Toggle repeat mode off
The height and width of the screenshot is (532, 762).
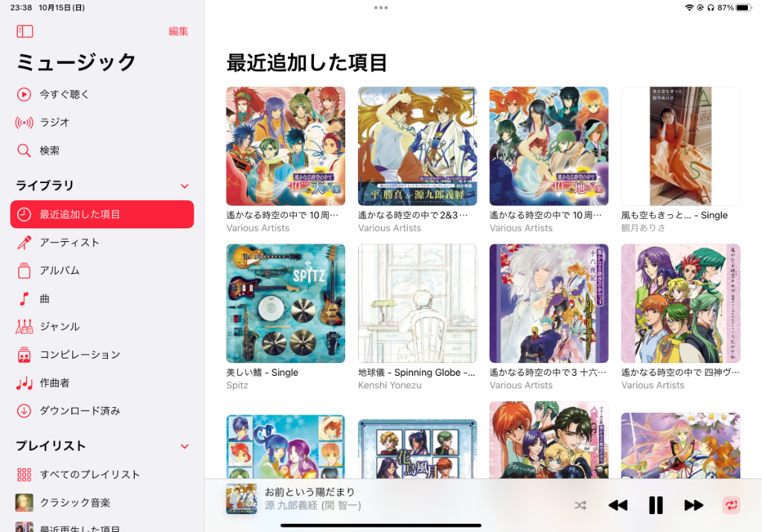[731, 505]
